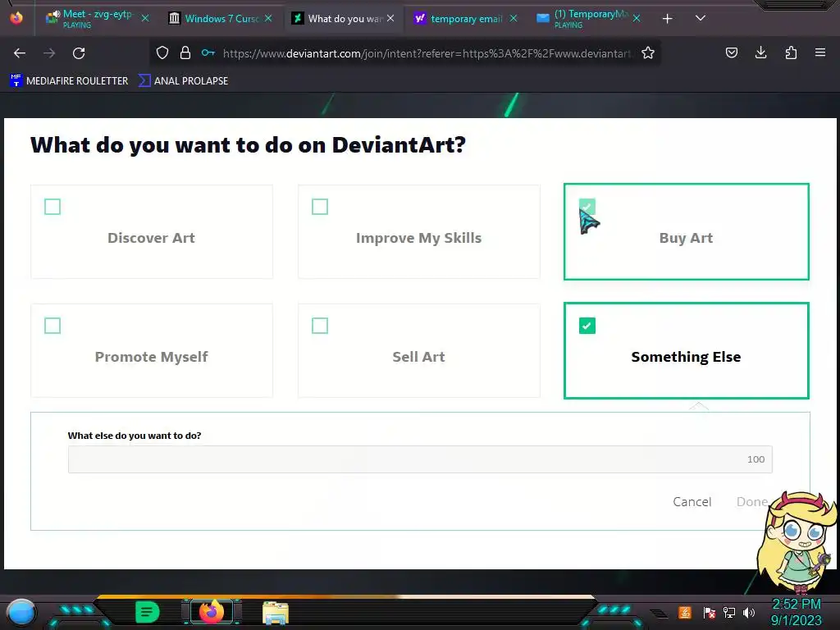Open the green chat app in taskbar
This screenshot has width=840, height=630.
coord(148,612)
